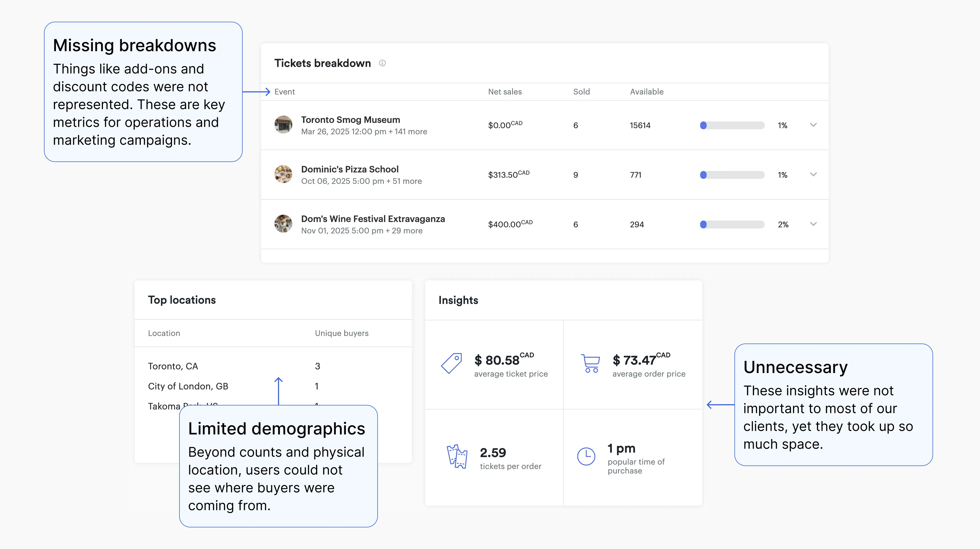Select the City of London, GB row

188,386
